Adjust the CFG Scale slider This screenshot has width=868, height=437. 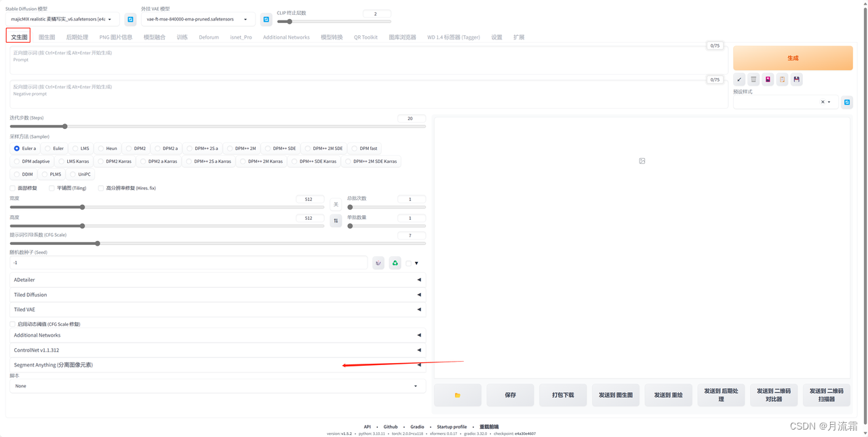point(218,243)
